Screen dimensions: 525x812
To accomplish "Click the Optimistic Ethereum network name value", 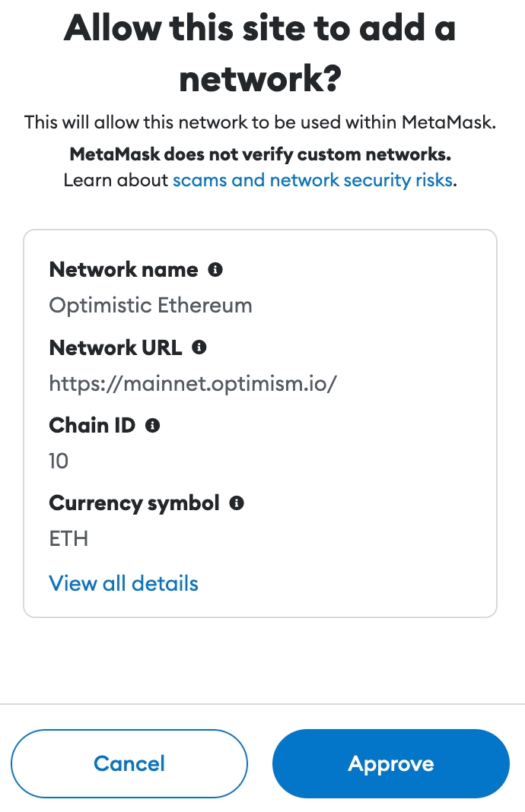I will point(150,306).
